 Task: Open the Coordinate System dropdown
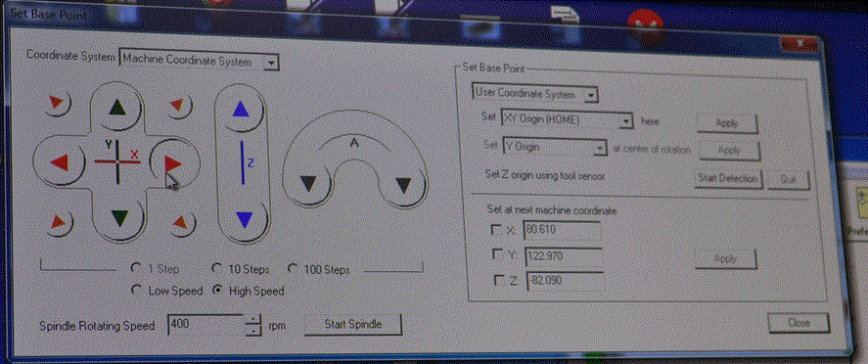(x=271, y=63)
